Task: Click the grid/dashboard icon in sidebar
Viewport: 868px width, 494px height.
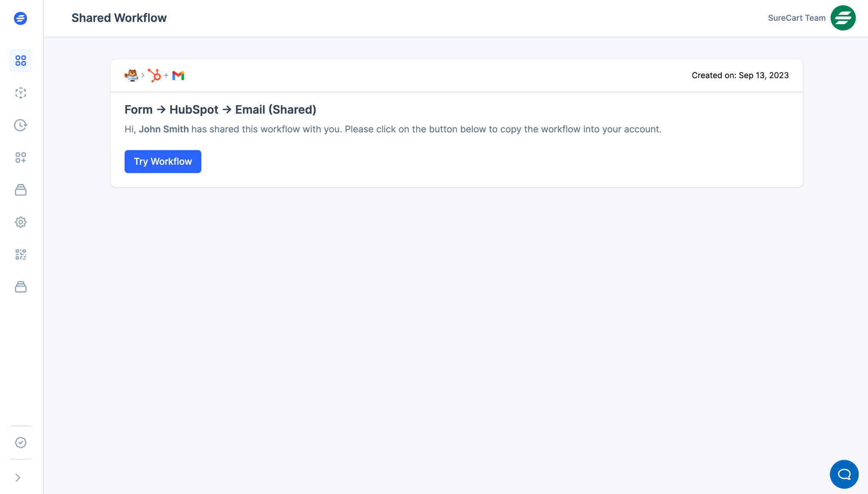Action: pyautogui.click(x=21, y=60)
